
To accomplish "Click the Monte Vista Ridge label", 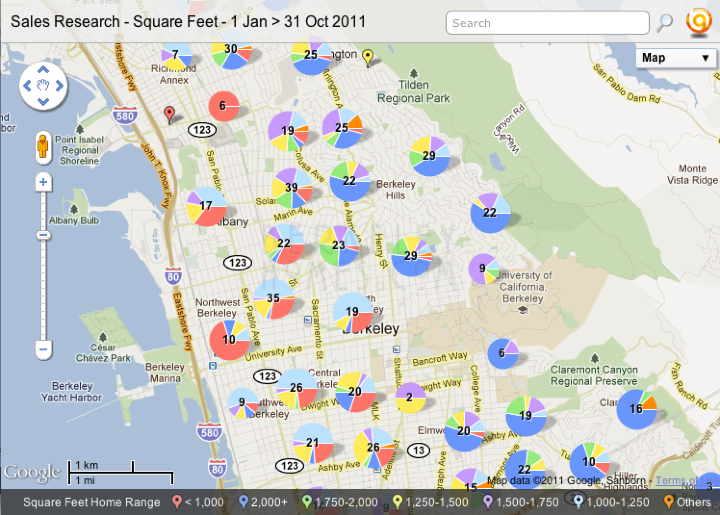I will coord(692,174).
